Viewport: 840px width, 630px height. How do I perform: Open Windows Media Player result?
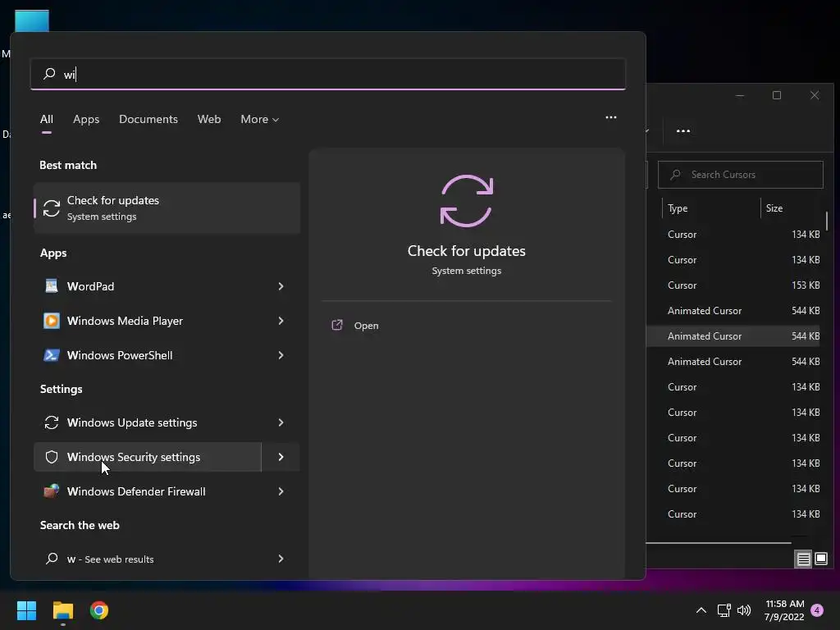pos(148,321)
